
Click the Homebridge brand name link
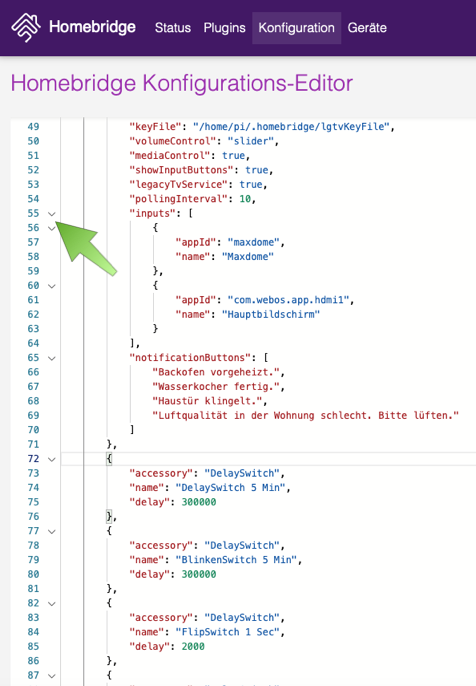tap(92, 27)
